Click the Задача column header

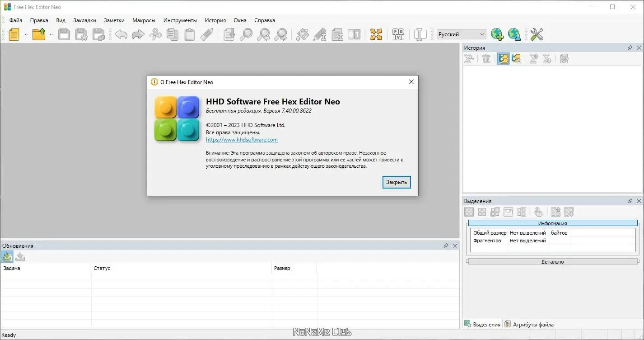tap(46, 268)
